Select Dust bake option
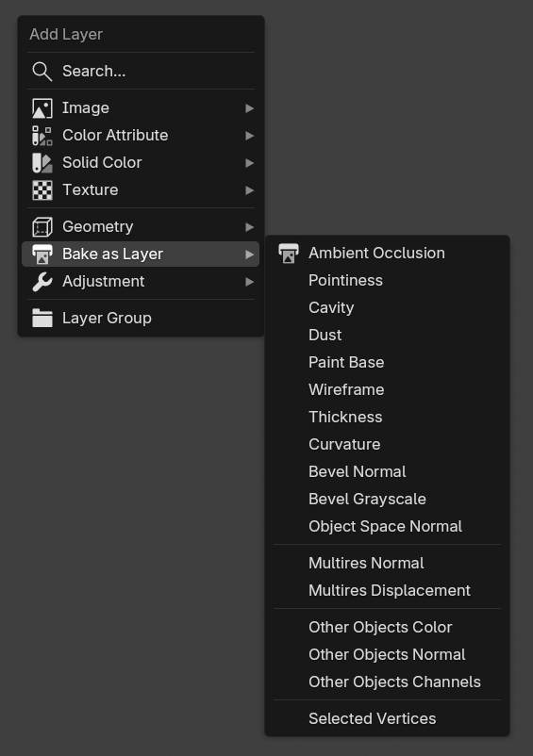The width and height of the screenshot is (533, 756). (x=388, y=335)
